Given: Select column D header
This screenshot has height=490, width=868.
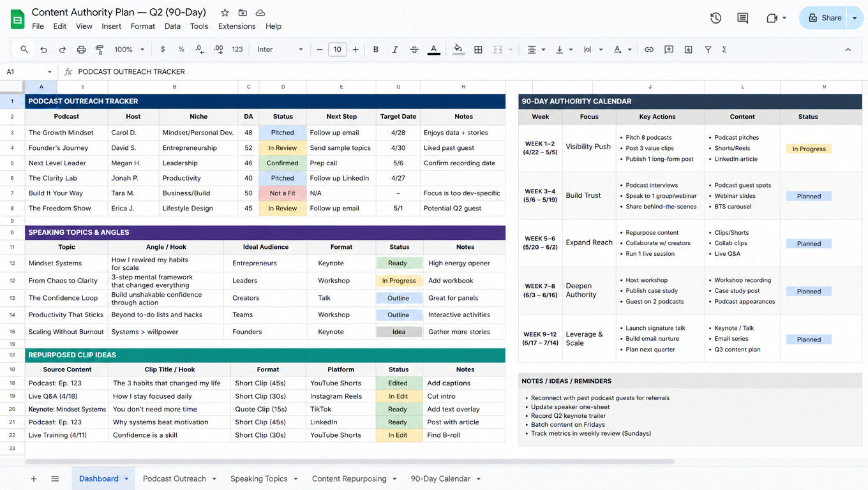Looking at the screenshot, I should point(283,87).
